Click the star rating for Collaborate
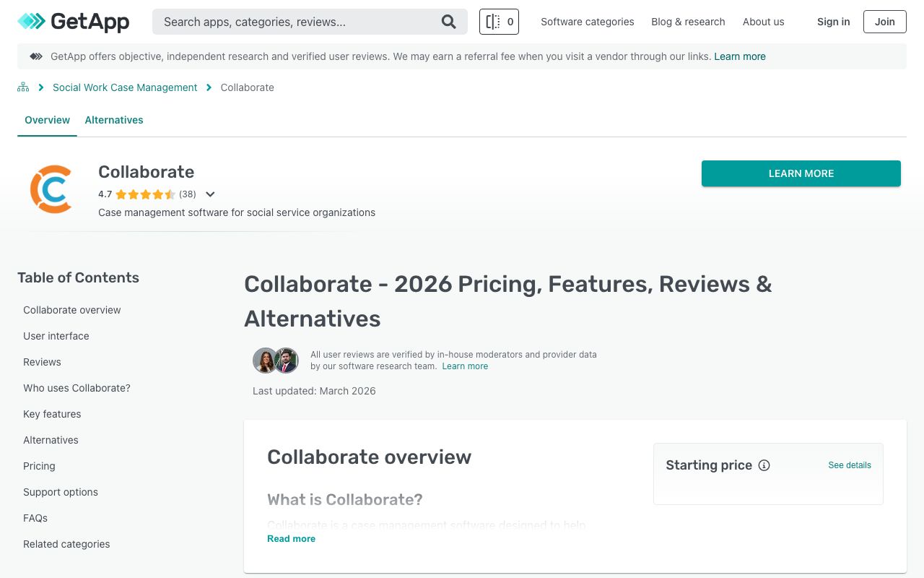Screen dimensions: 924x578 point(145,194)
